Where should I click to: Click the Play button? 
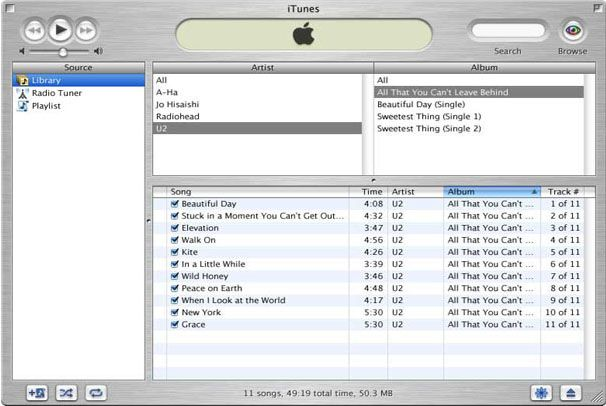pos(60,30)
